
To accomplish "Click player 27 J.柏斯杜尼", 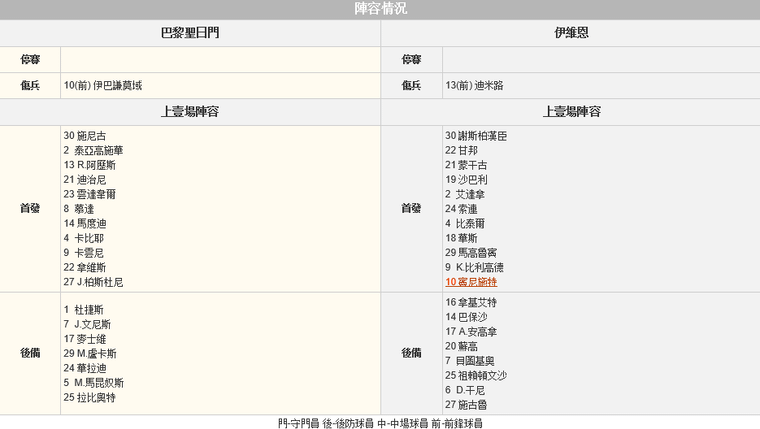I will 93,282.
